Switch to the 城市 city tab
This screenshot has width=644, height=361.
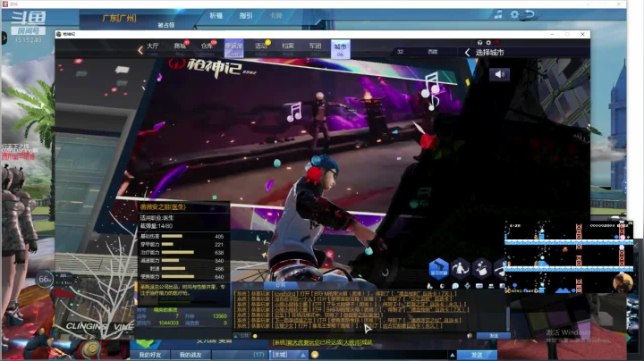pos(341,48)
